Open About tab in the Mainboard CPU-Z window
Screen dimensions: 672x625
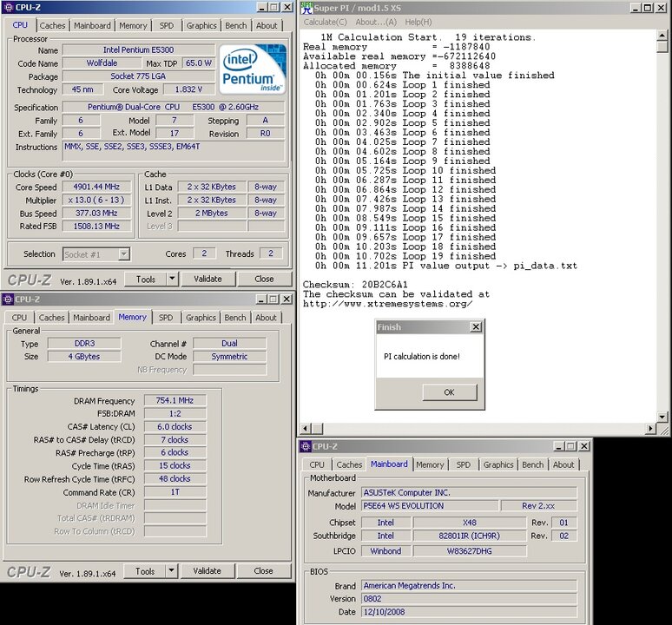click(563, 464)
